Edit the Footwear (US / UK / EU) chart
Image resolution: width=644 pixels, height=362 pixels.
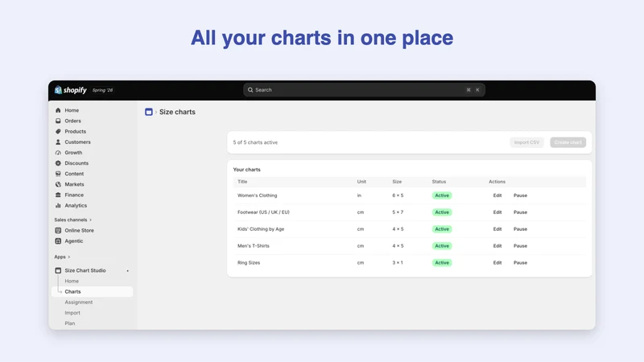click(x=497, y=212)
